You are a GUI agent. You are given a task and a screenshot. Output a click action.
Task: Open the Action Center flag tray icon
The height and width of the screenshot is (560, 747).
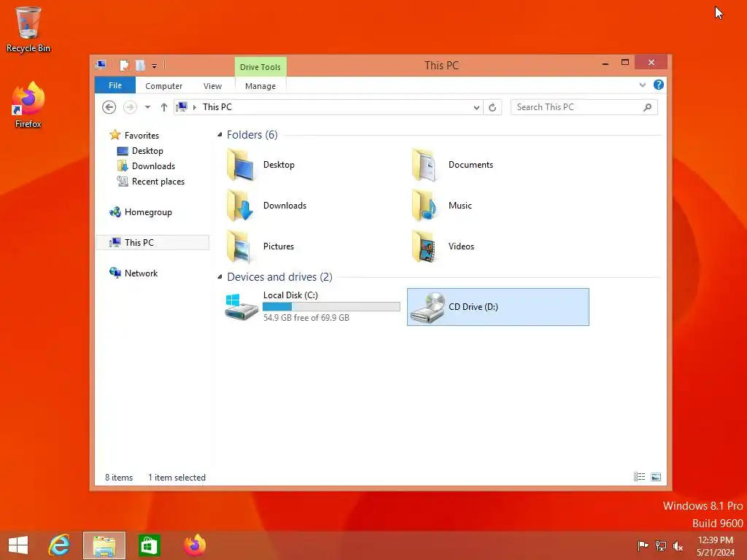click(x=643, y=545)
